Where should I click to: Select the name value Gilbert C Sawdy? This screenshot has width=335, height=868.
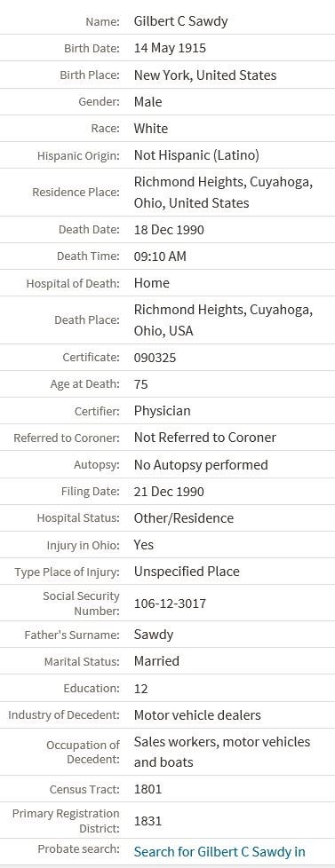click(x=180, y=21)
